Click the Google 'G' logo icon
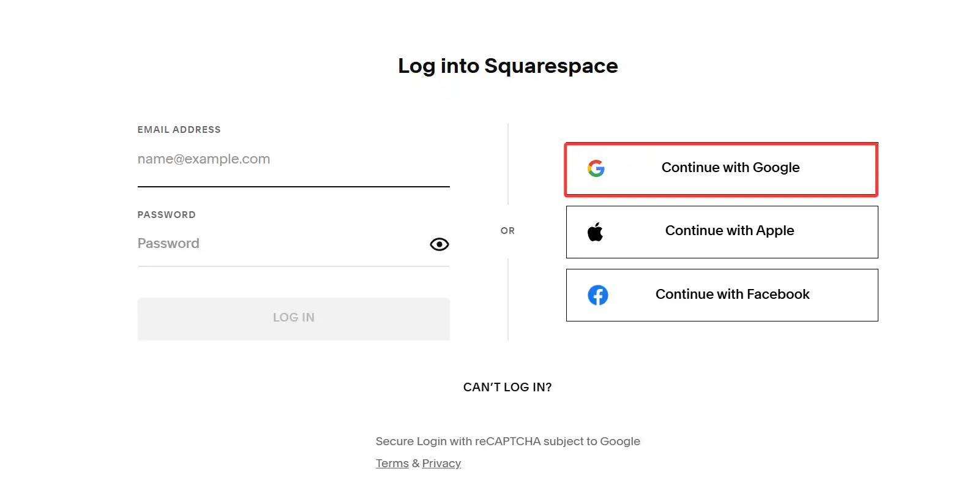The height and width of the screenshot is (496, 980). (596, 168)
